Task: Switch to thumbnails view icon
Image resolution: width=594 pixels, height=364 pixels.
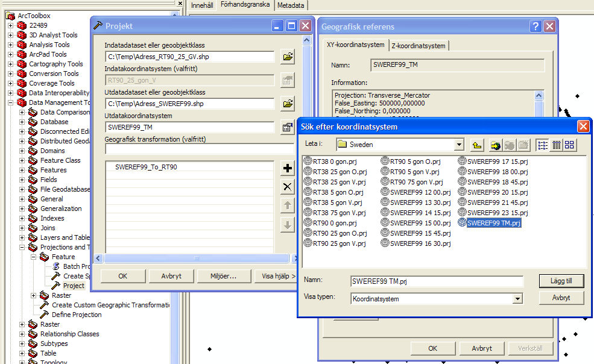Action: click(569, 145)
